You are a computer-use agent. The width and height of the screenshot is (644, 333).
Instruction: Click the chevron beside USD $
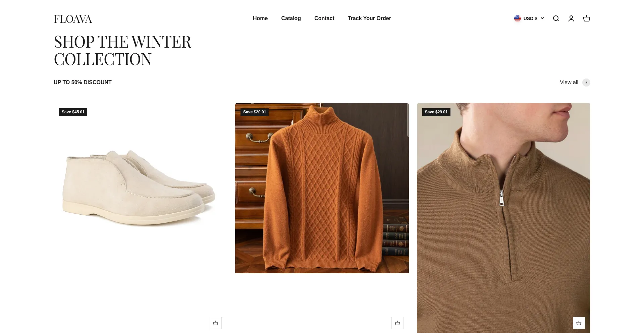[x=542, y=18]
